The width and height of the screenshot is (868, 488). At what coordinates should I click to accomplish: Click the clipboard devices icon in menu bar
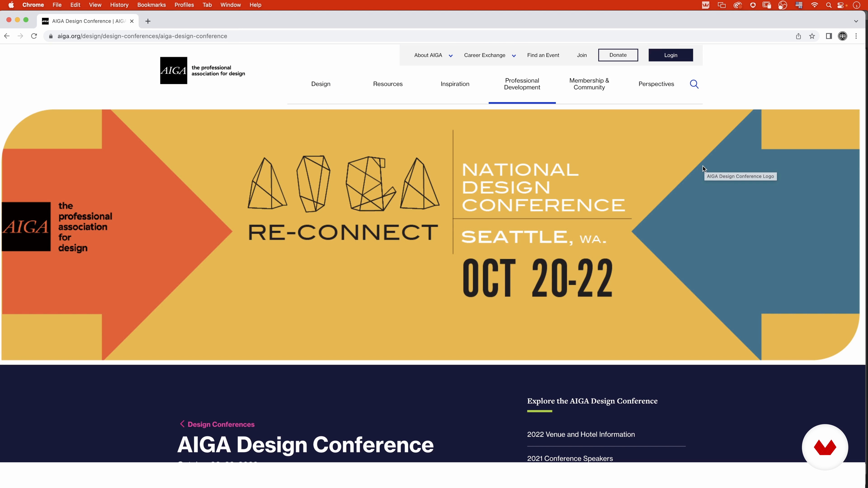(x=767, y=5)
